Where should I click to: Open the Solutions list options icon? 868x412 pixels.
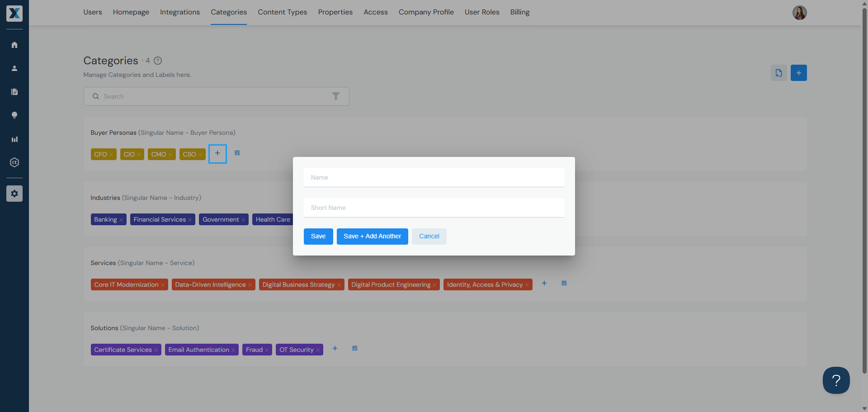(355, 349)
